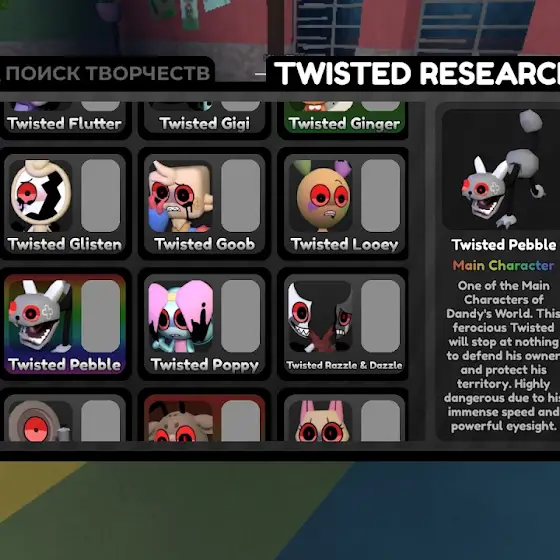The height and width of the screenshot is (560, 560).
Task: Click the one-eyed gray Twisted icon in the bottom row
Action: click(x=40, y=421)
